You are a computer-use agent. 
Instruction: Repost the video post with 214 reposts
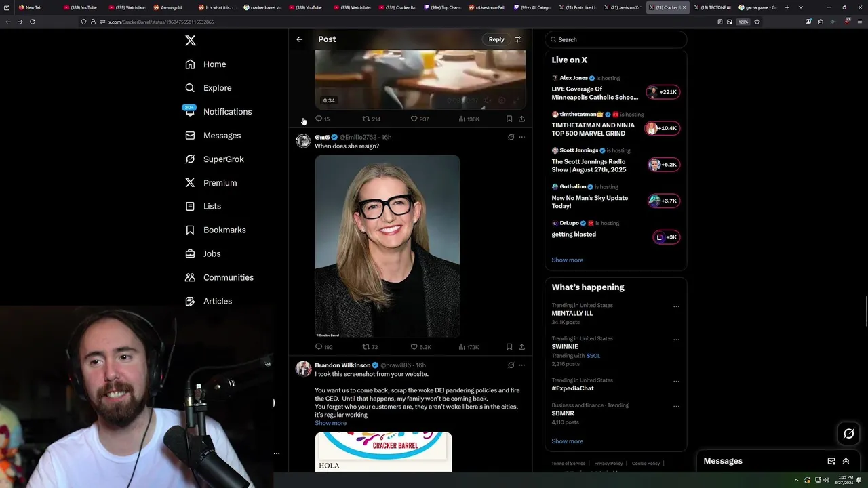tap(371, 119)
